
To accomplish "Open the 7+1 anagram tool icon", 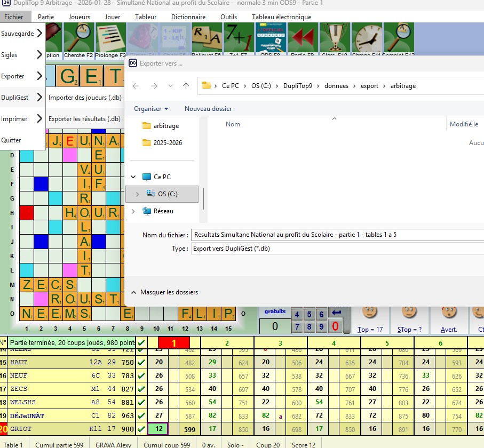I will click(x=239, y=37).
